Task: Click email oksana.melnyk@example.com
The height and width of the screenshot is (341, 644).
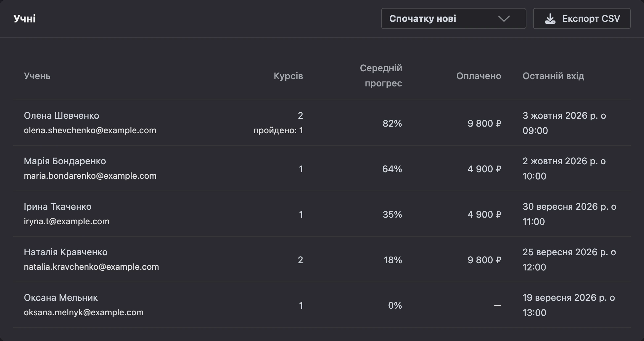Action: coord(84,312)
